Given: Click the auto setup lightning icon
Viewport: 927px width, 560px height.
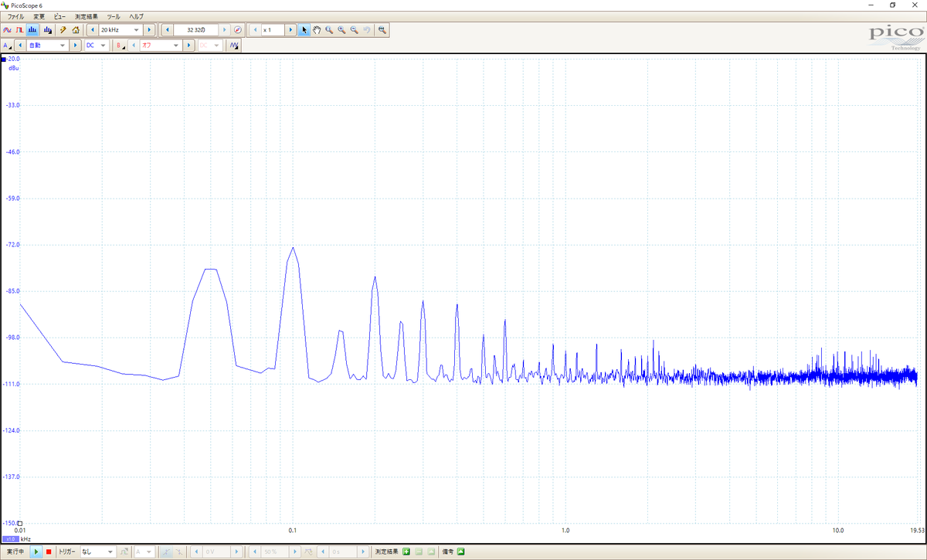Looking at the screenshot, I should [63, 29].
